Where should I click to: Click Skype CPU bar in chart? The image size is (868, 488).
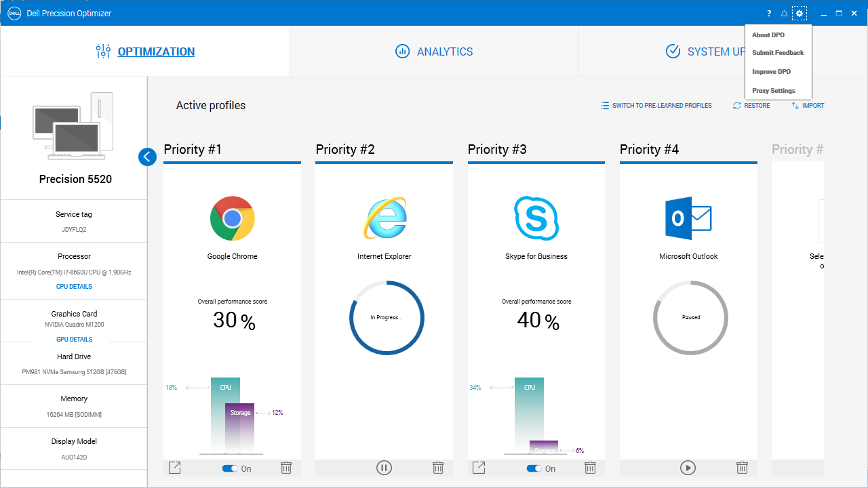pyautogui.click(x=529, y=415)
